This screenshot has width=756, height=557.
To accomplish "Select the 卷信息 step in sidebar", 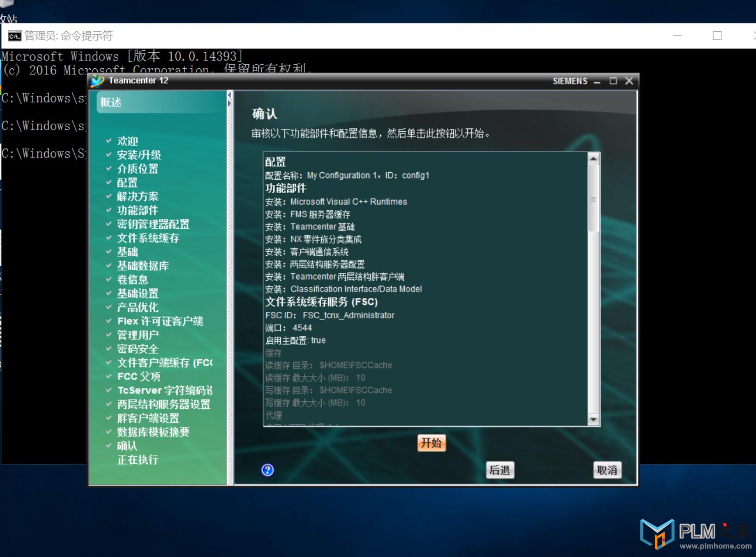I will point(132,279).
